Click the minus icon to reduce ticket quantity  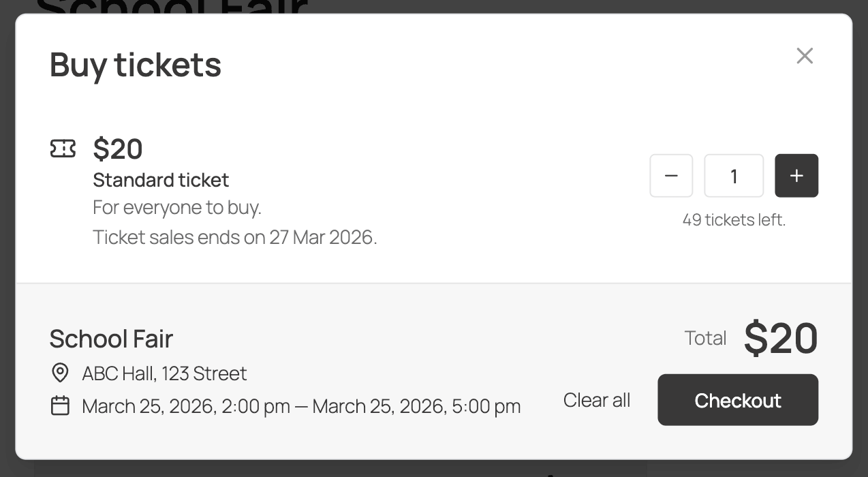point(670,175)
